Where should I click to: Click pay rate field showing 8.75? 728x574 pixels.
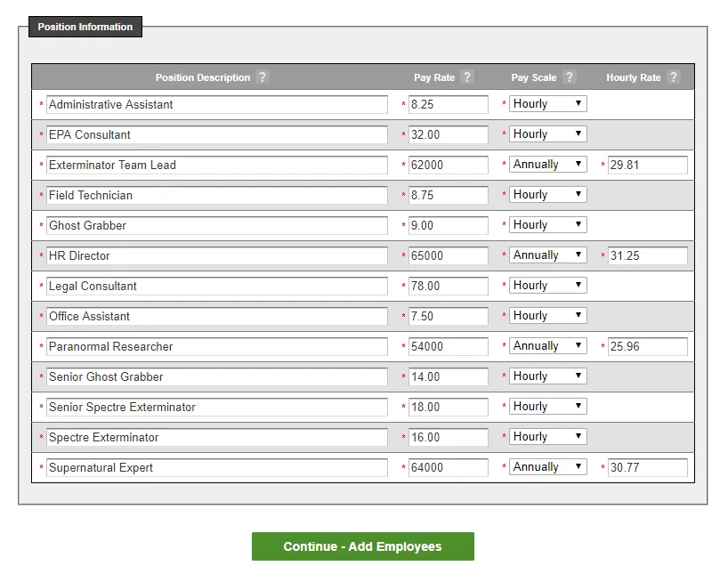449,195
